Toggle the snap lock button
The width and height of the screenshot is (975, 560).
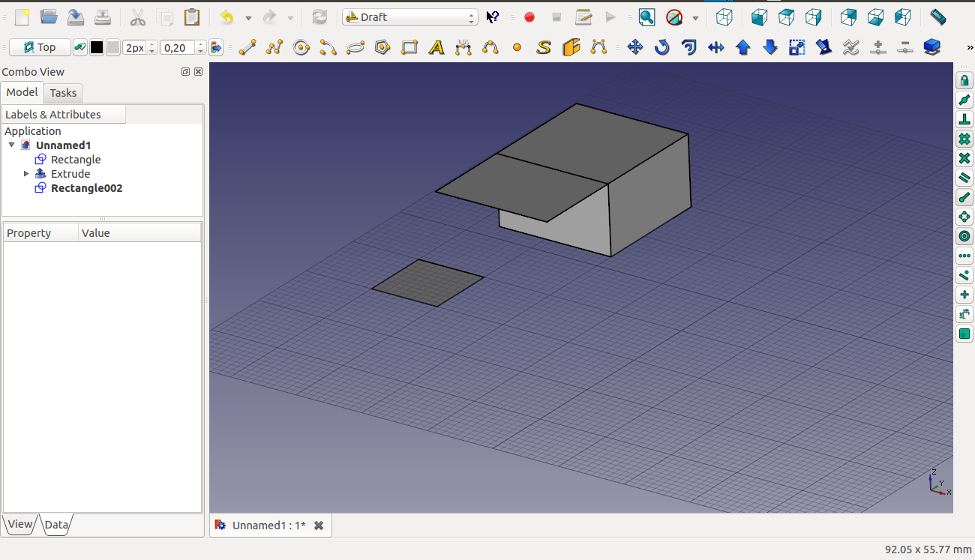(x=964, y=80)
